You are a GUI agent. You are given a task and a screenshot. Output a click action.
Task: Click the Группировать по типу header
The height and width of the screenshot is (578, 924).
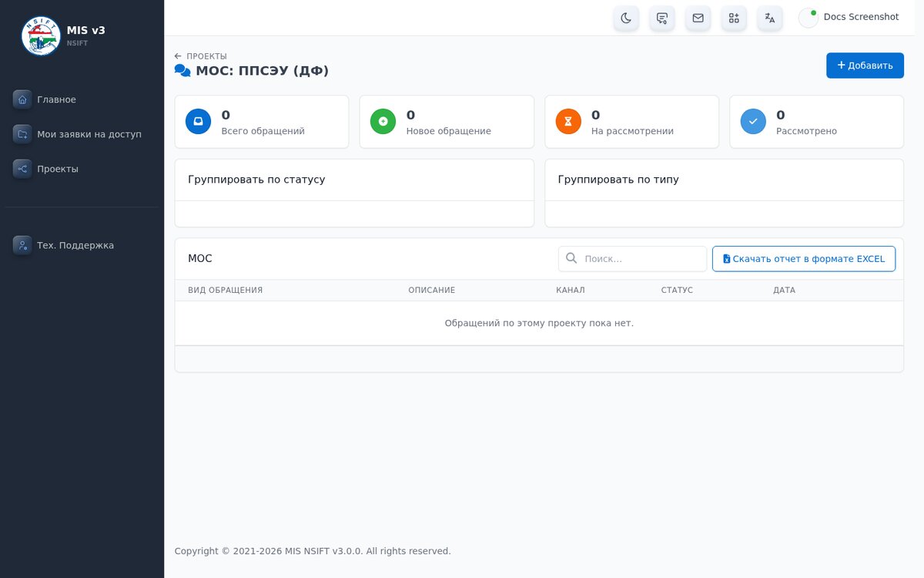coord(618,180)
